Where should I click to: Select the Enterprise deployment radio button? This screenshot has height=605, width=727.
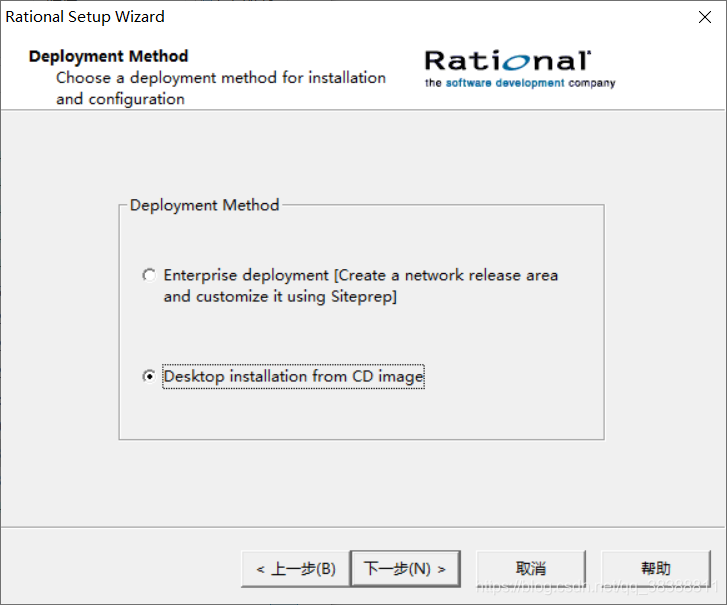pos(149,275)
